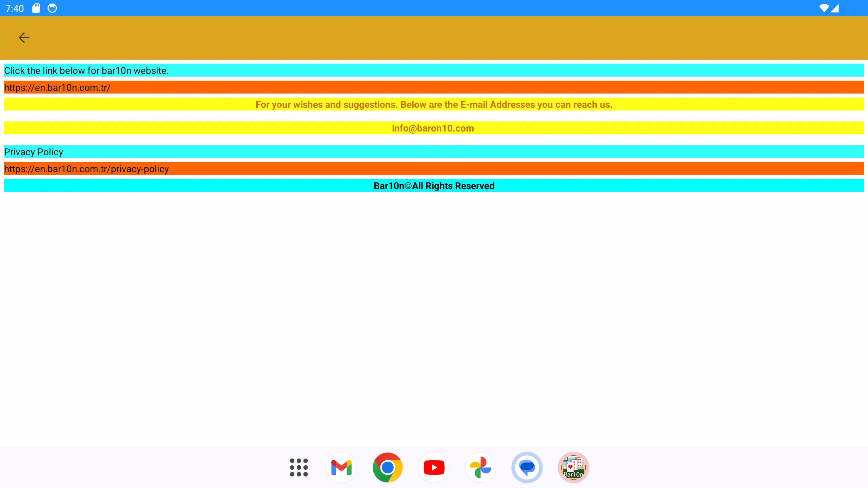The image size is (868, 488).
Task: Tap the info@baron10.com email address
Action: pyautogui.click(x=433, y=128)
